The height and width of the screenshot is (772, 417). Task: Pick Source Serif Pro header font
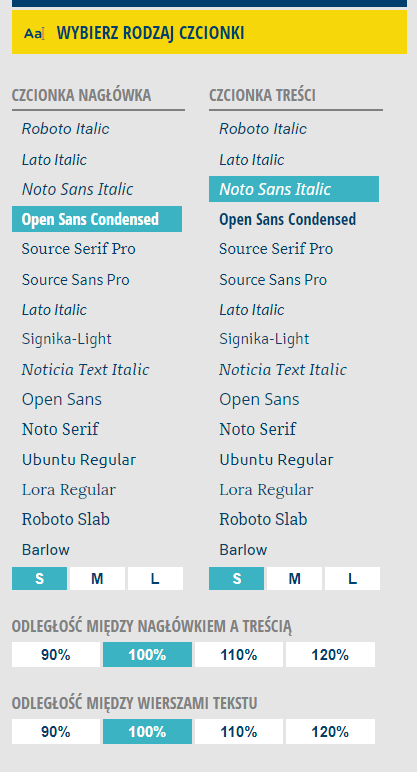[x=79, y=249]
